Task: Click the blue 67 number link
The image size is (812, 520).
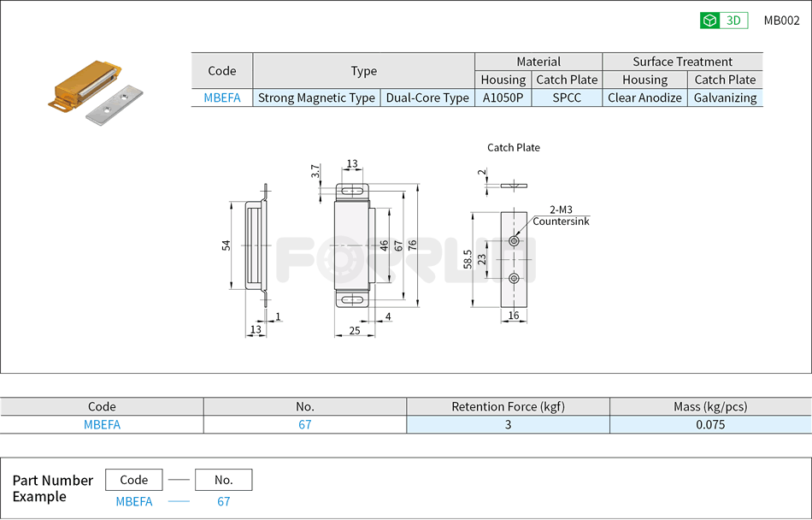Action: pos(303,424)
